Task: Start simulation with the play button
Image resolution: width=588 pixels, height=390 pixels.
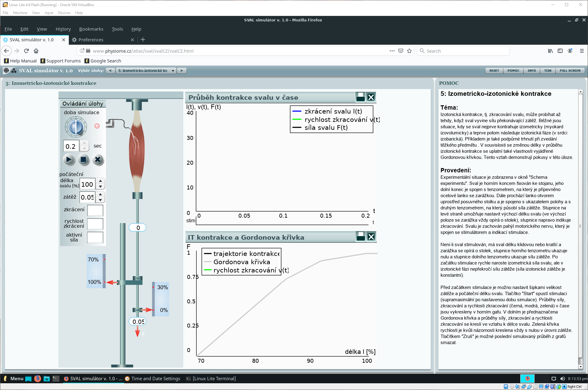Action: pos(69,159)
